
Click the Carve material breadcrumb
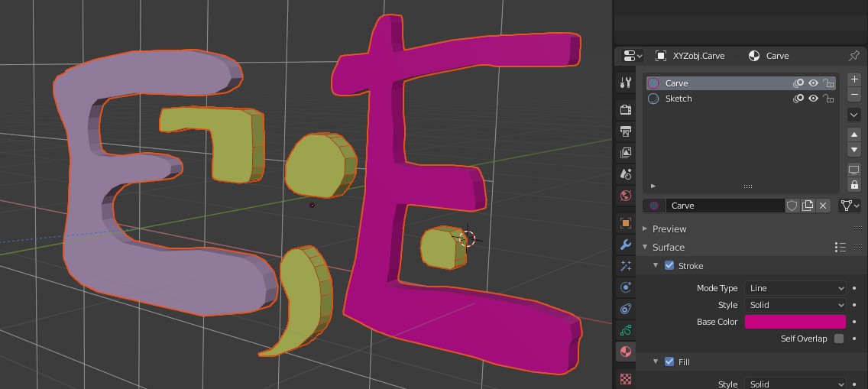[769, 56]
